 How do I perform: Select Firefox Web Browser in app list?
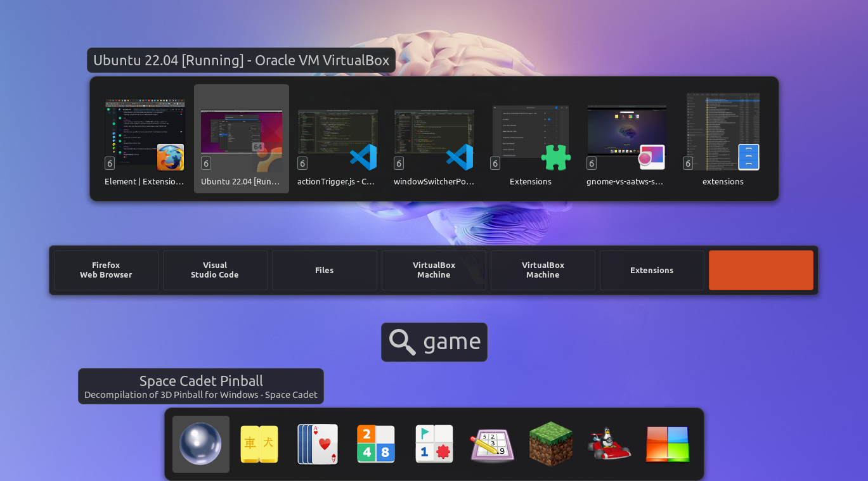(x=106, y=270)
